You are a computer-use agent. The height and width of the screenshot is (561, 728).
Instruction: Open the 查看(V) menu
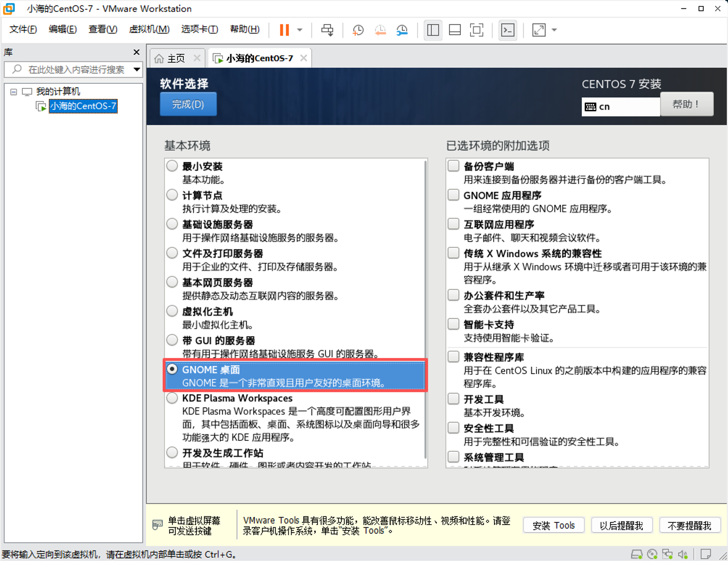tap(103, 29)
